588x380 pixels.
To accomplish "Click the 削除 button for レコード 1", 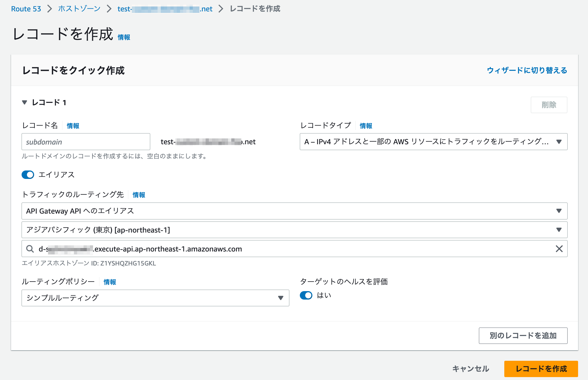I will (549, 105).
